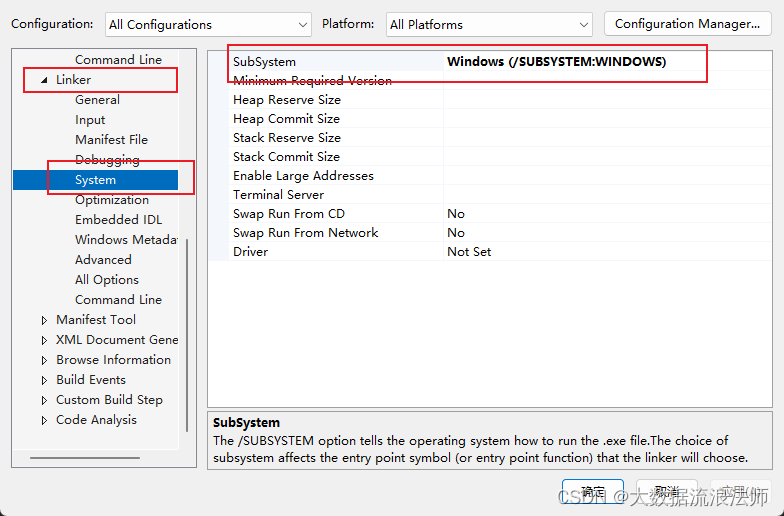
Task: Click the Build Events label
Action: click(x=91, y=380)
